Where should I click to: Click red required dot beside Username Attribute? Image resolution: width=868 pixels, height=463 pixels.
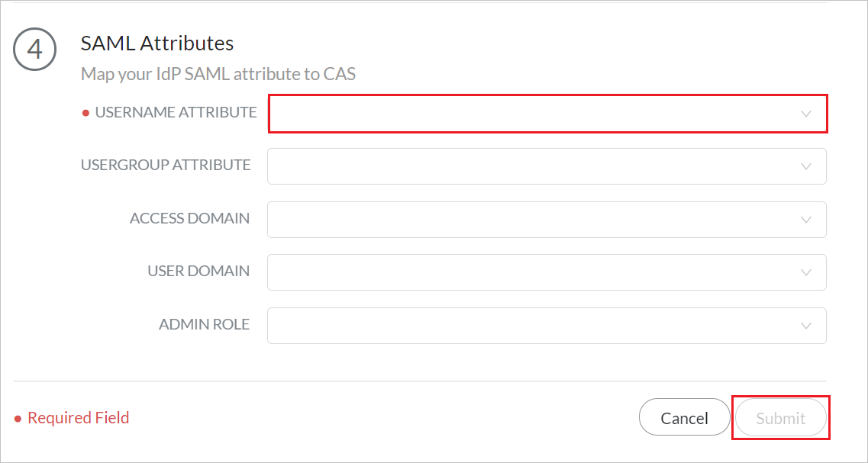tap(86, 113)
